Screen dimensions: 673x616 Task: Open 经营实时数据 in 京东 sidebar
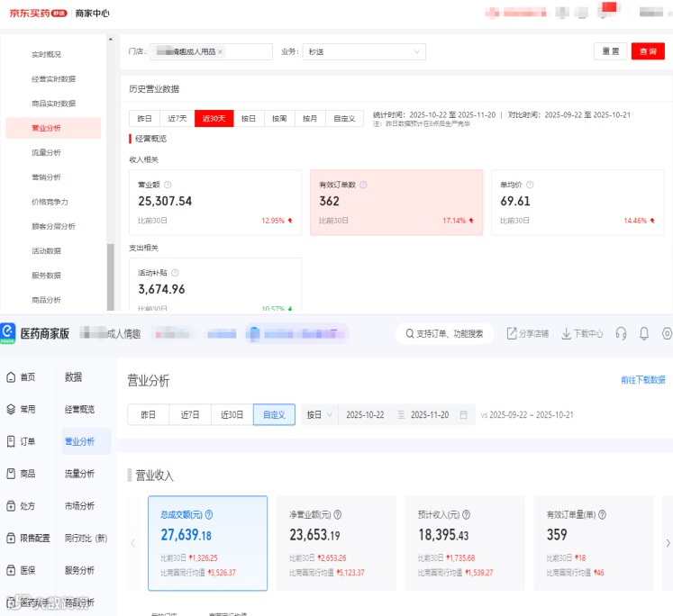pos(53,79)
